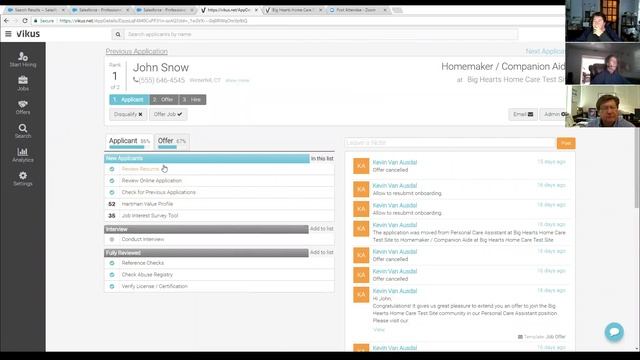Click Job Offer template label on note

[x=556, y=337]
